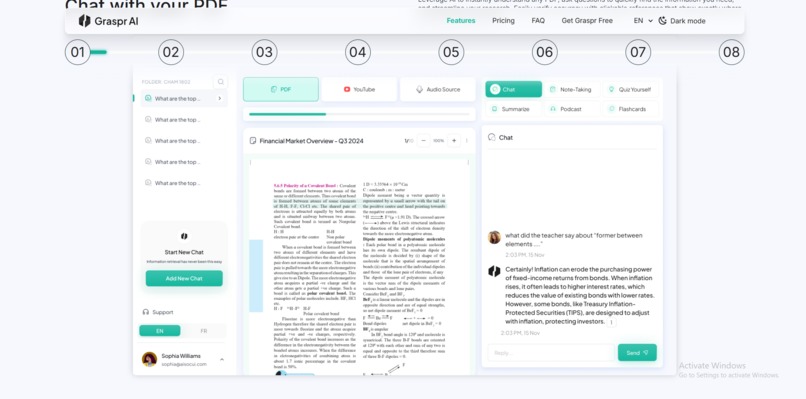Jump to feature step 03
Screen dimensions: 806x399
[265, 52]
